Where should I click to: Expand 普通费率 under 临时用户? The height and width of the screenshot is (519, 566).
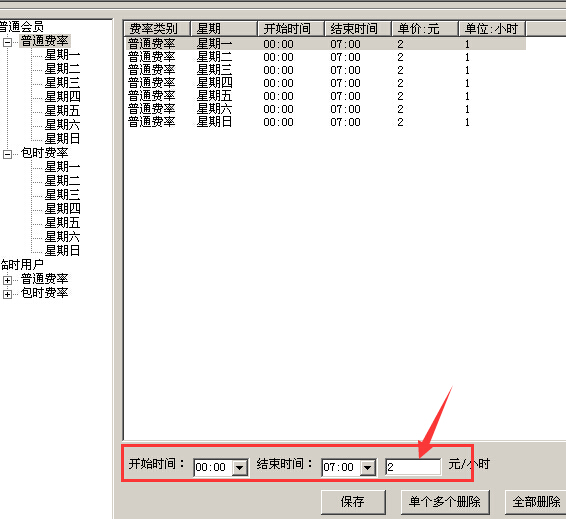(x=7, y=280)
